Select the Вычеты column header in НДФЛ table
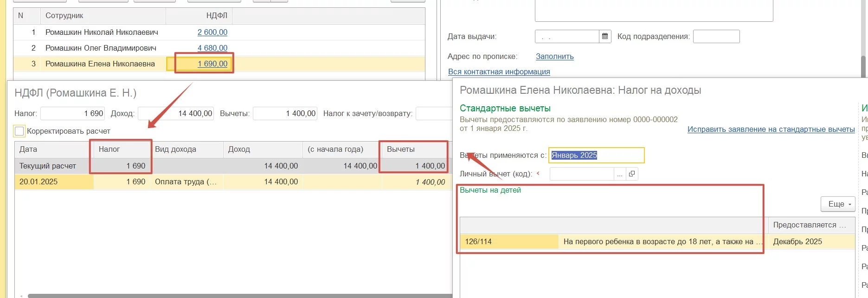This screenshot has height=298, width=868. point(415,149)
